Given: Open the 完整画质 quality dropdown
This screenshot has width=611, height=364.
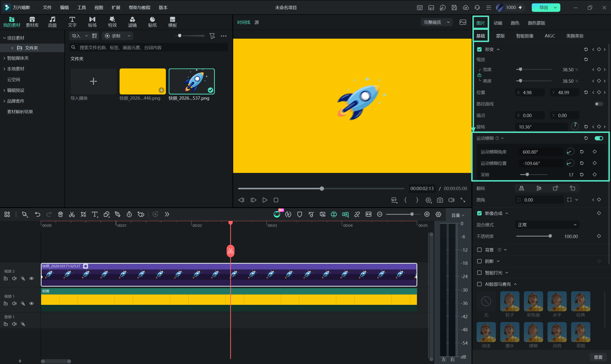Looking at the screenshot, I should [x=437, y=22].
